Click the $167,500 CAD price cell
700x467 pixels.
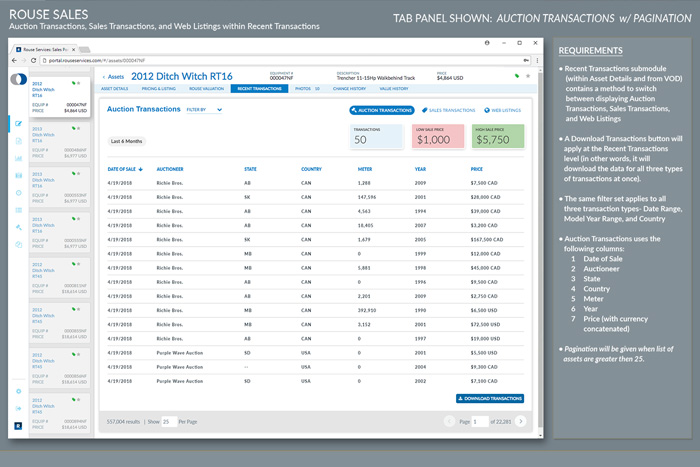pos(487,240)
